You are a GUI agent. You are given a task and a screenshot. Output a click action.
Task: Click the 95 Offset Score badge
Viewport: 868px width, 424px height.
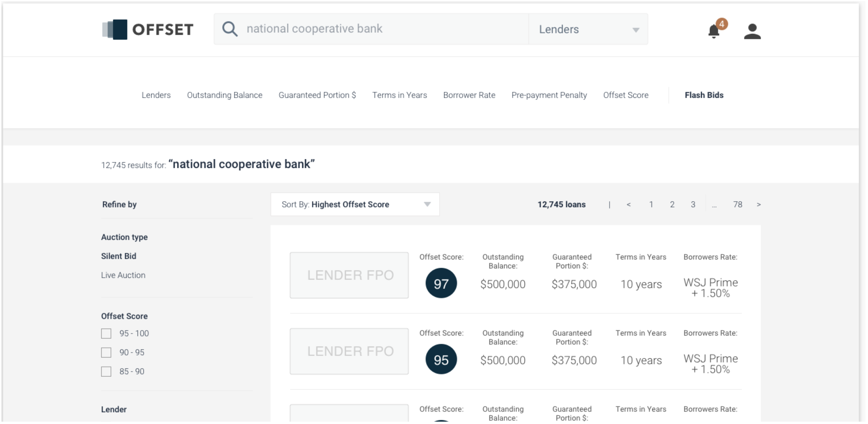coord(441,359)
